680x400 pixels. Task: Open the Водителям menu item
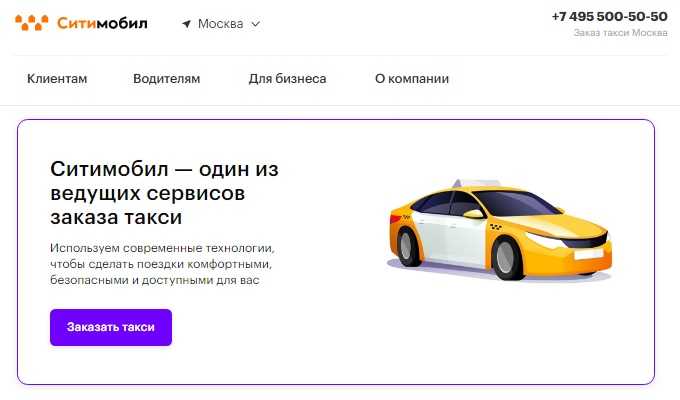click(x=167, y=79)
